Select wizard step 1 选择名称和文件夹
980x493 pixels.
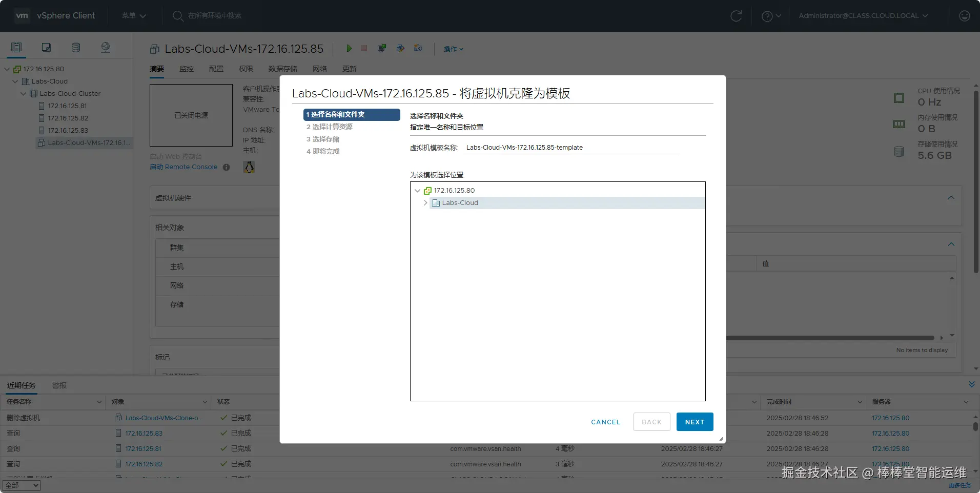(x=352, y=115)
